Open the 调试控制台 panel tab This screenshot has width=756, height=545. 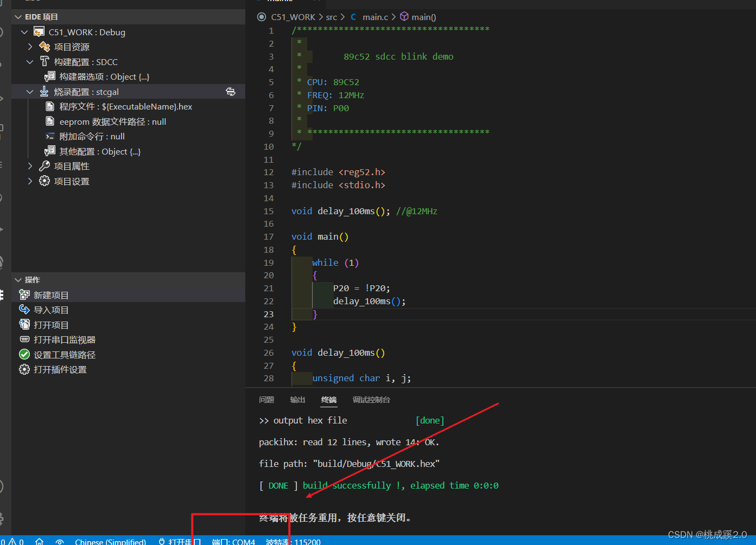point(371,400)
